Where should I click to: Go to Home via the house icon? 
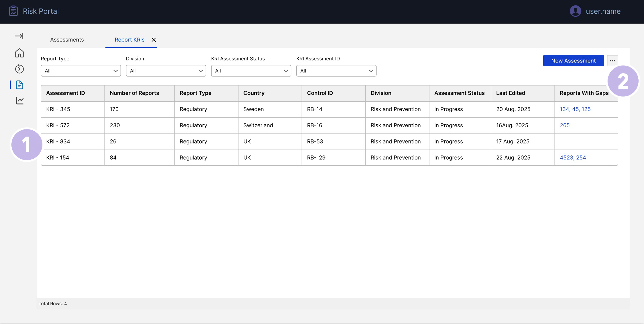19,53
